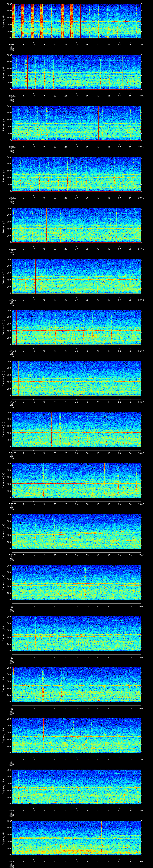Click the 22:00 end time label
The width and height of the screenshot is (153, 868).
point(141,300)
